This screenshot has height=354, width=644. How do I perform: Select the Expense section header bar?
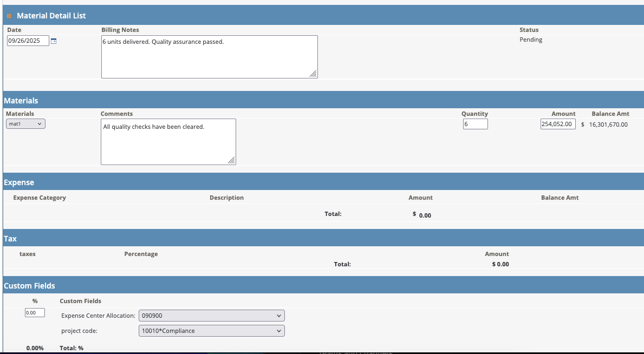coord(19,183)
